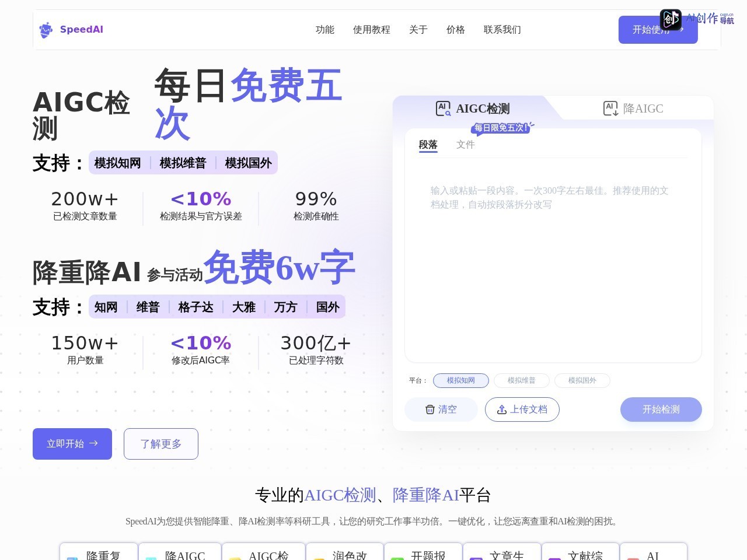The width and height of the screenshot is (747, 560).
Task: Click the 每日免费五次 headline
Action: 248,104
